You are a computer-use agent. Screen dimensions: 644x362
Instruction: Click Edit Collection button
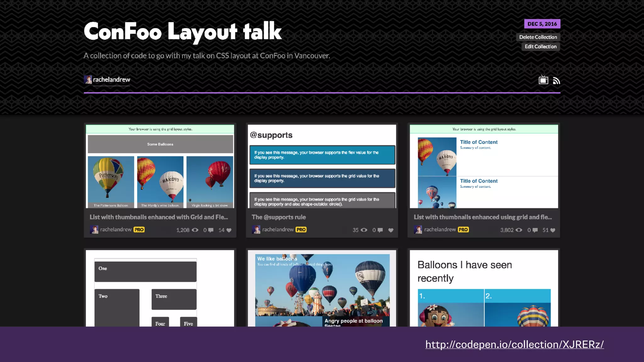(x=541, y=47)
